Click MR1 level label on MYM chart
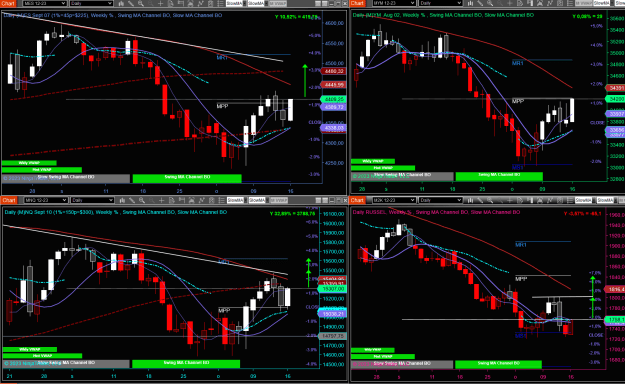 pos(517,63)
